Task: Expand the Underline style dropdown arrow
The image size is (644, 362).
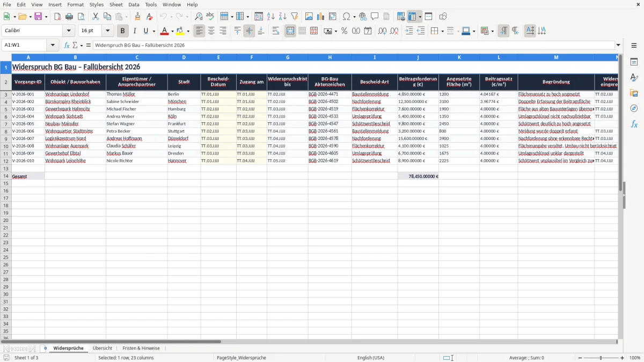Action: tap(153, 31)
